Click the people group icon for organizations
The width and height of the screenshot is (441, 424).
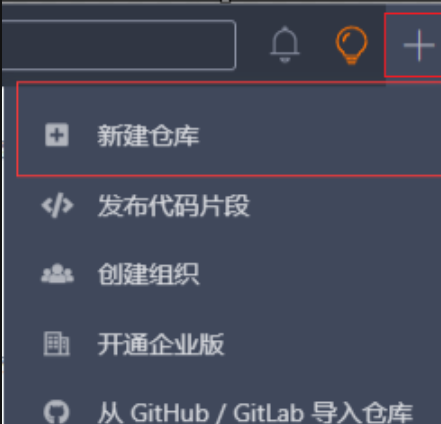[57, 274]
